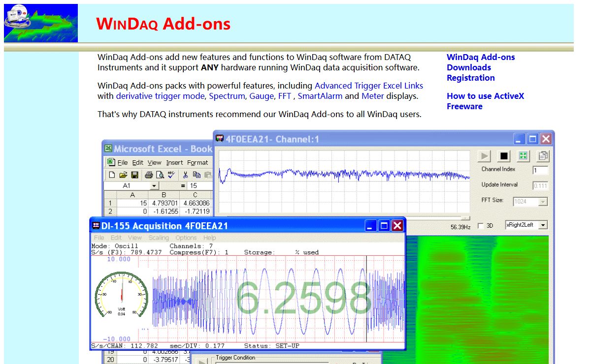Click the Status: SET-UP text in DI-155
The height and width of the screenshot is (364, 591).
point(271,346)
